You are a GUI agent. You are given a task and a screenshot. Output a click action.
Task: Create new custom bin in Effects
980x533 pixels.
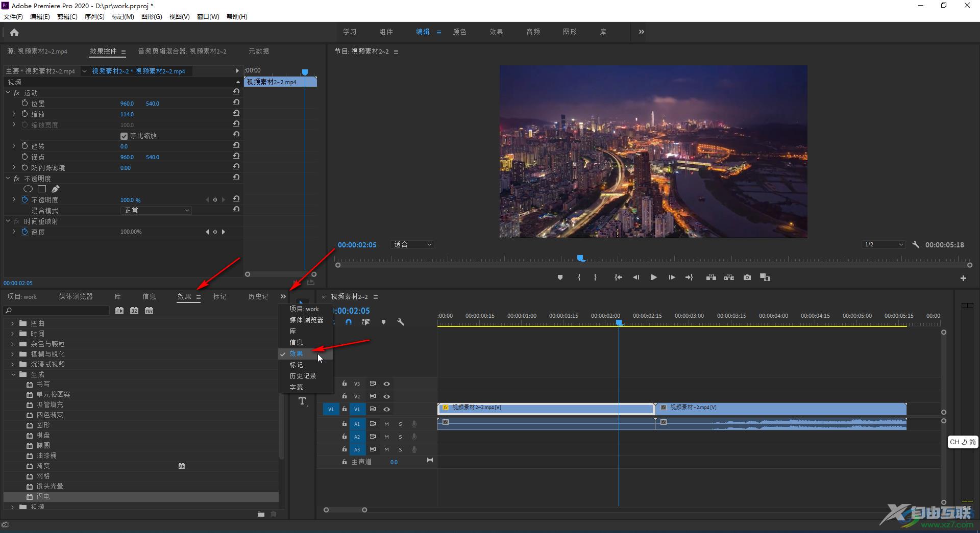(x=261, y=514)
